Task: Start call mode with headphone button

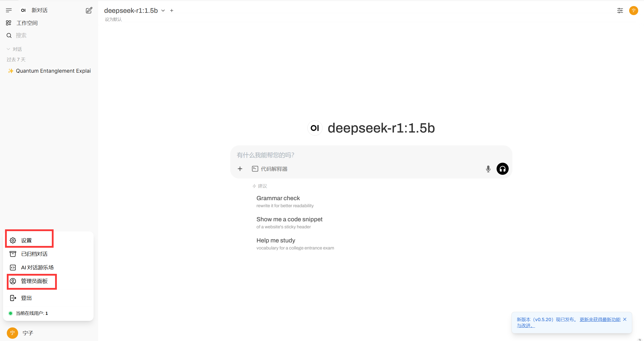Action: point(502,169)
